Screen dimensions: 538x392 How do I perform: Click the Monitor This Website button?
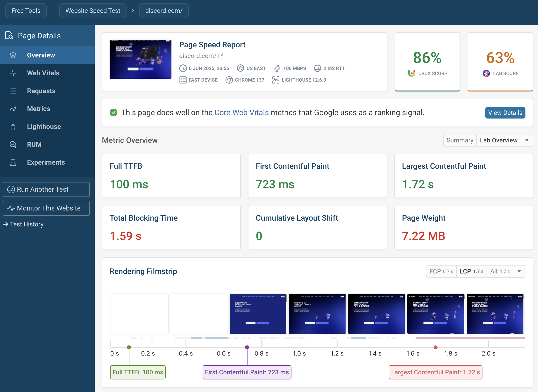pos(46,208)
